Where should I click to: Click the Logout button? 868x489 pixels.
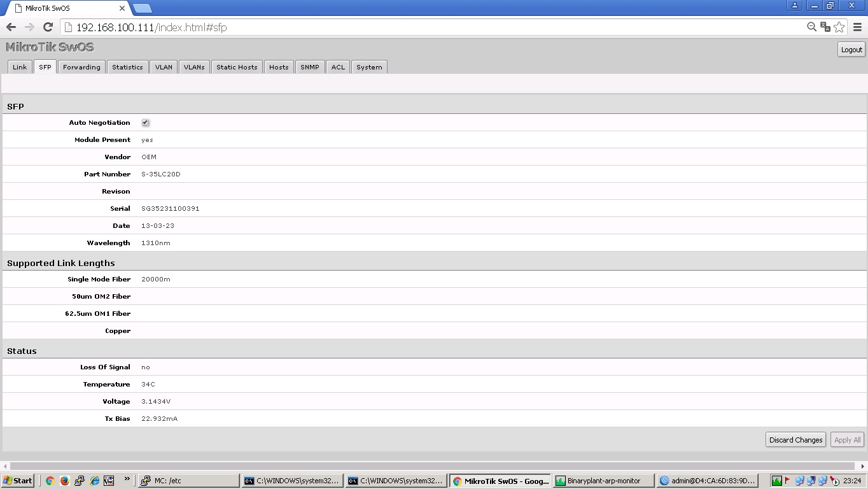coord(851,50)
